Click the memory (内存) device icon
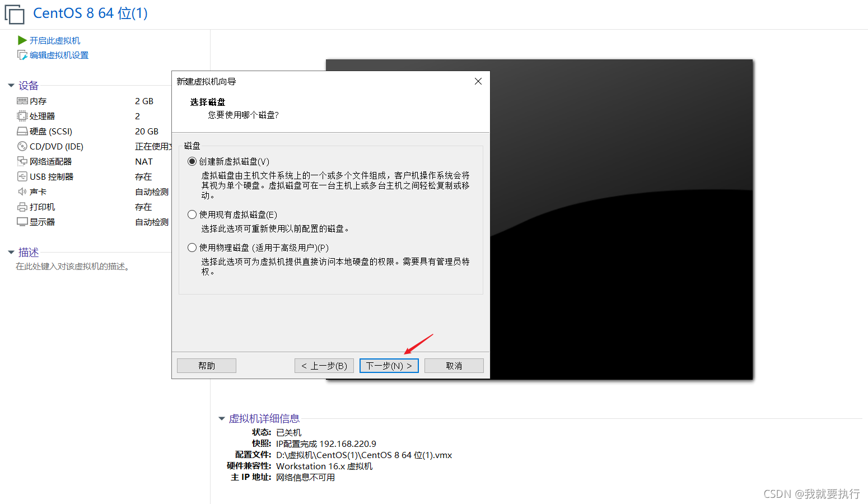This screenshot has height=504, width=868. (22, 101)
